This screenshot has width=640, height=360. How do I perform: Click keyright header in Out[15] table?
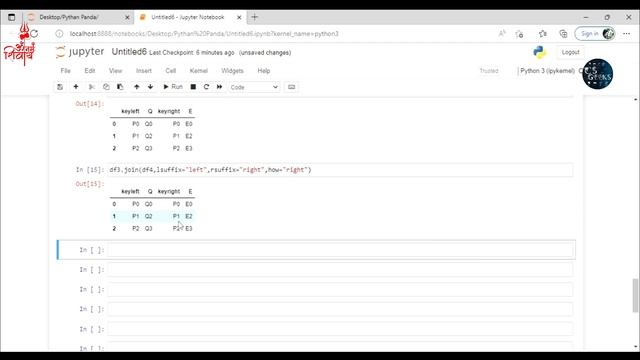click(169, 191)
